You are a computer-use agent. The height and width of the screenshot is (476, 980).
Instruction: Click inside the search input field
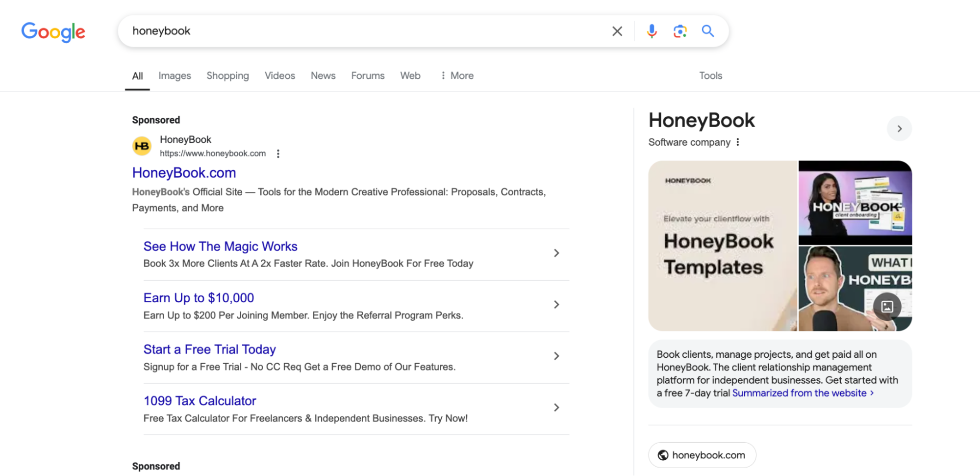[343, 30]
